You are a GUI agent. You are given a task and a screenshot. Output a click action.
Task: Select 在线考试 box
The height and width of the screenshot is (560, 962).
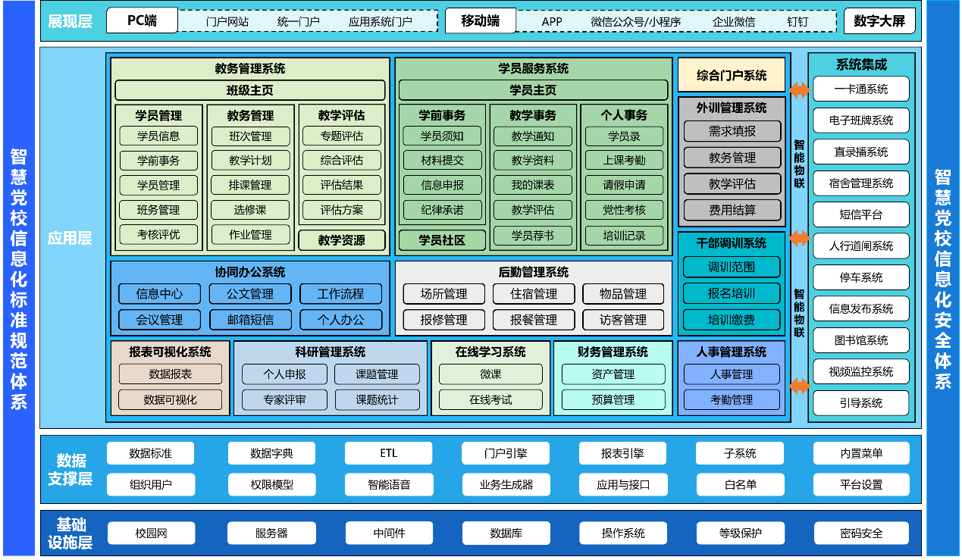point(490,399)
